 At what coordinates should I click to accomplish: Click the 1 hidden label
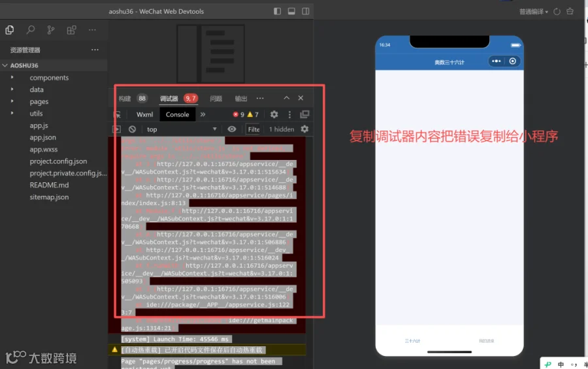tap(281, 129)
